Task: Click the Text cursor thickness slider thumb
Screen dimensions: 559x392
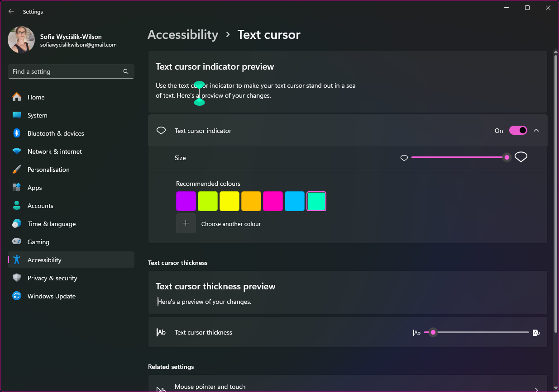Action: [x=433, y=332]
